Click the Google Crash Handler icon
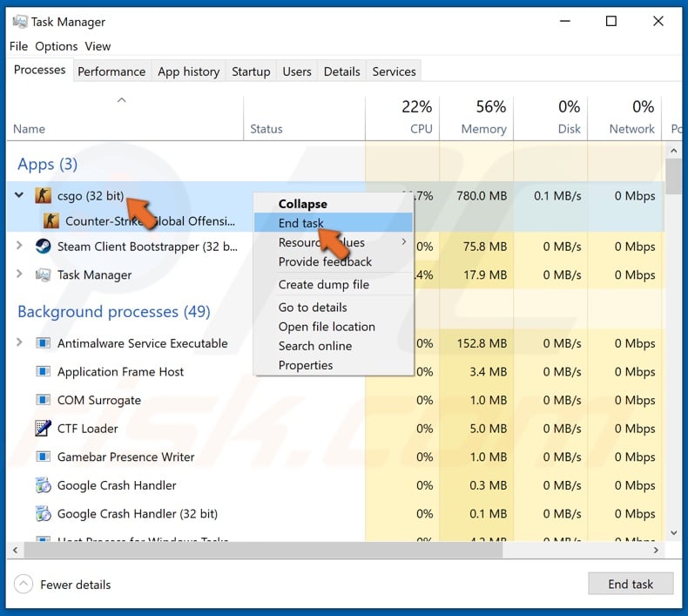 tap(43, 485)
